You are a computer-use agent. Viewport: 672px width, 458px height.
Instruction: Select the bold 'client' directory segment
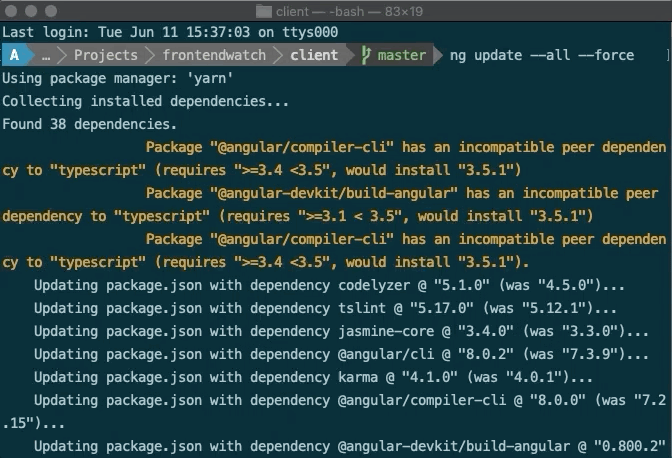tap(313, 55)
